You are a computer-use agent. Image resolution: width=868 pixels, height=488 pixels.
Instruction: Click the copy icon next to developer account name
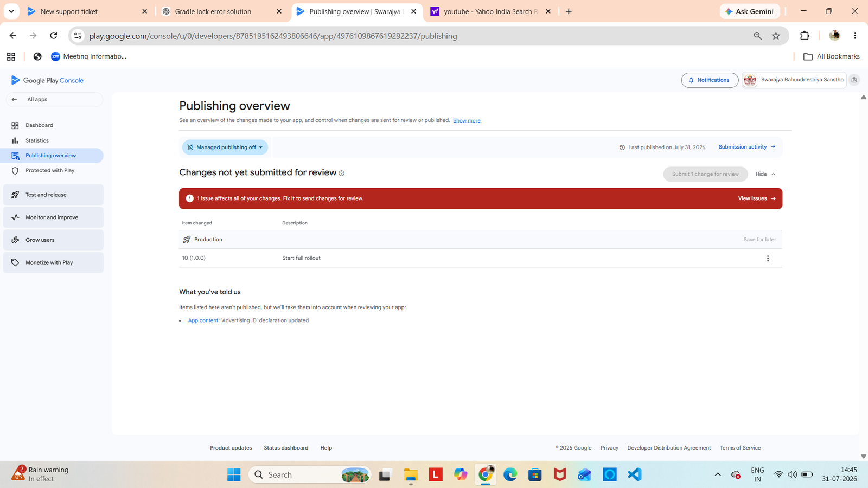(854, 80)
